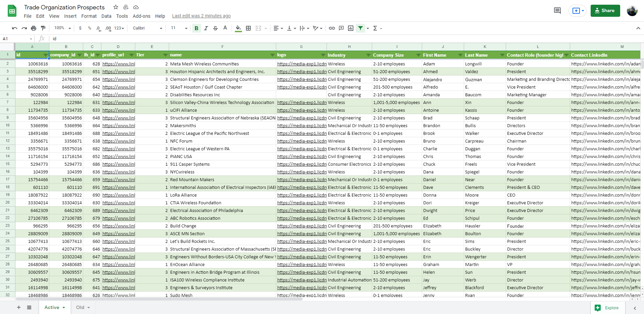
Task: Click the Present to meeting button
Action: coord(577,11)
